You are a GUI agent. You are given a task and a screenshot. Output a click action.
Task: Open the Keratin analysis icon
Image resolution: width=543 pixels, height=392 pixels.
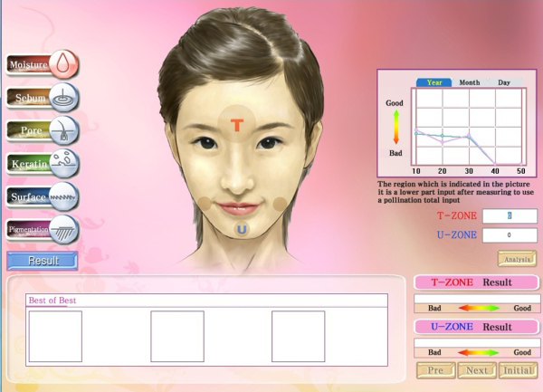tap(64, 164)
